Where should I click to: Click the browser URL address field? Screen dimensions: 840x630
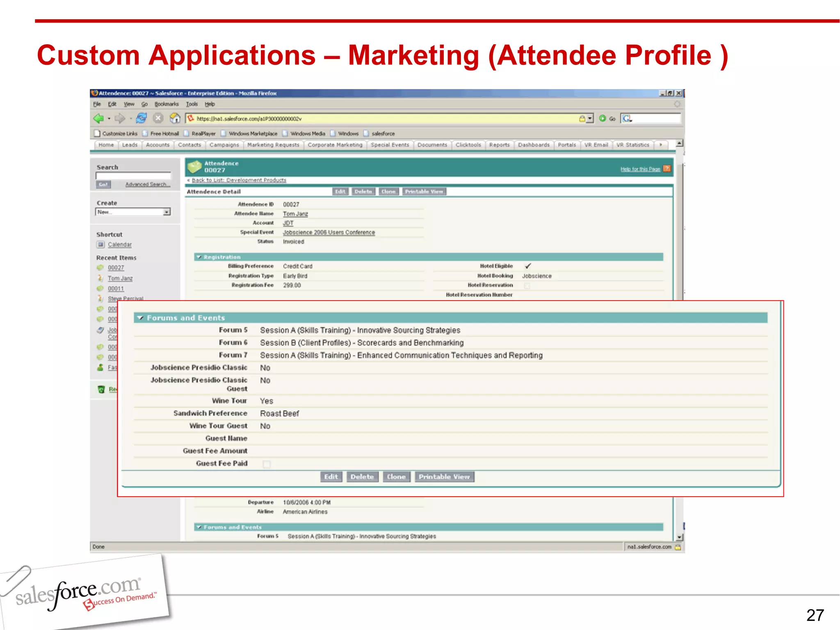[386, 119]
